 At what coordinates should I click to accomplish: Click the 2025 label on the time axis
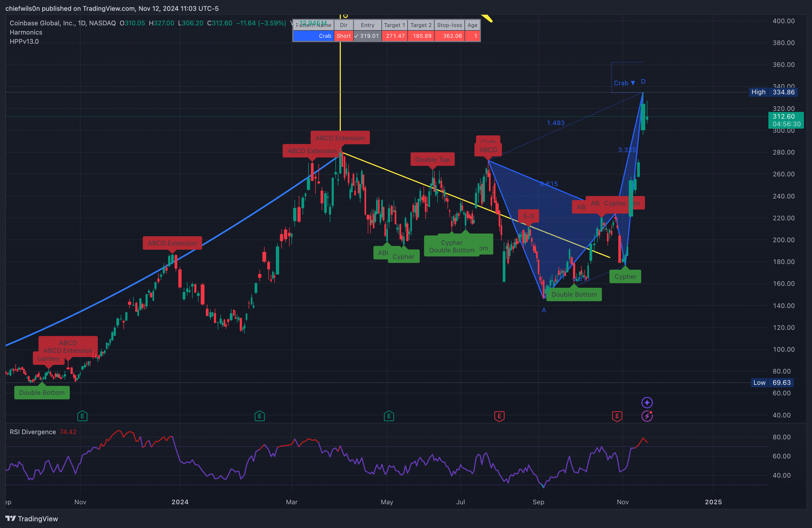pyautogui.click(x=713, y=502)
